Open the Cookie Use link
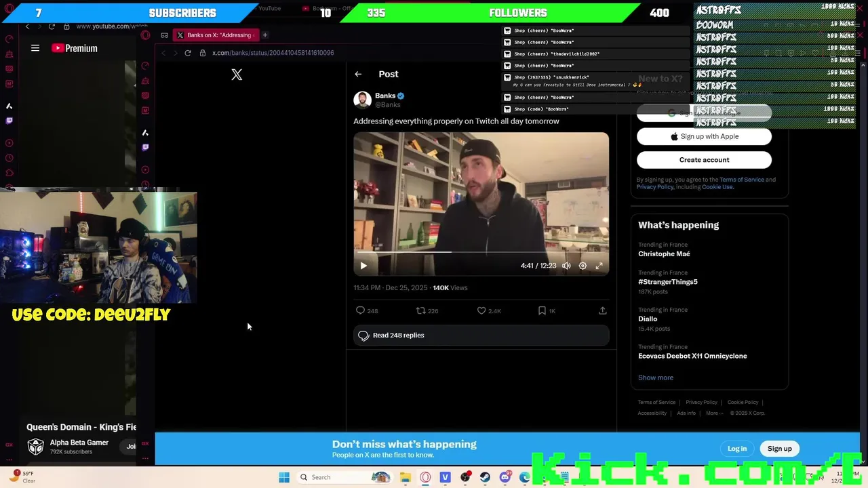The width and height of the screenshot is (868, 488). coord(717,187)
